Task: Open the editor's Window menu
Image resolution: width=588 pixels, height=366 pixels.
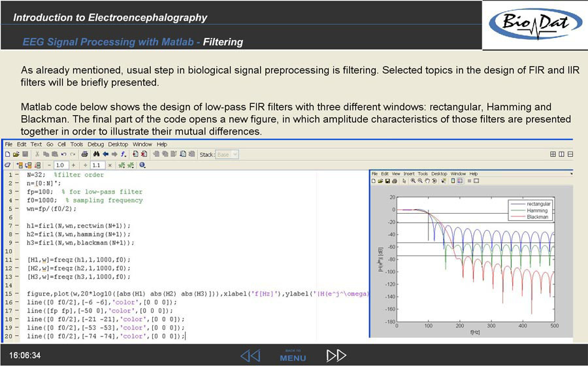Action: [142, 144]
